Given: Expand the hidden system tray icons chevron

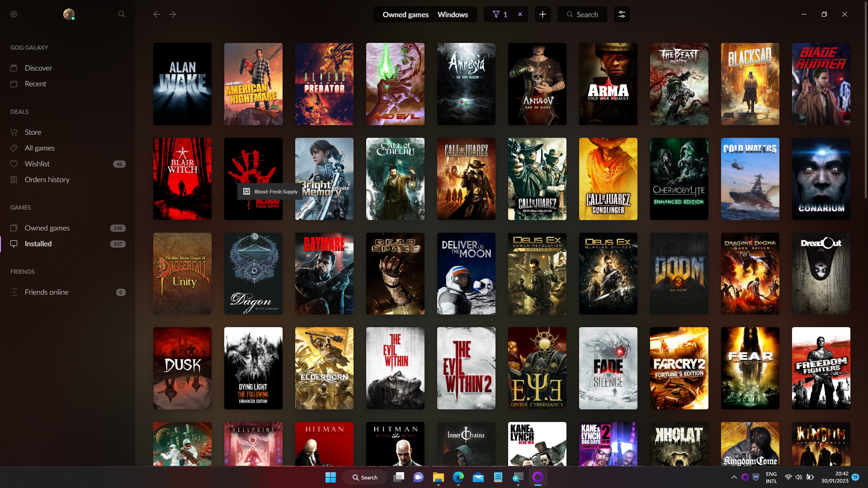Looking at the screenshot, I should [x=734, y=477].
